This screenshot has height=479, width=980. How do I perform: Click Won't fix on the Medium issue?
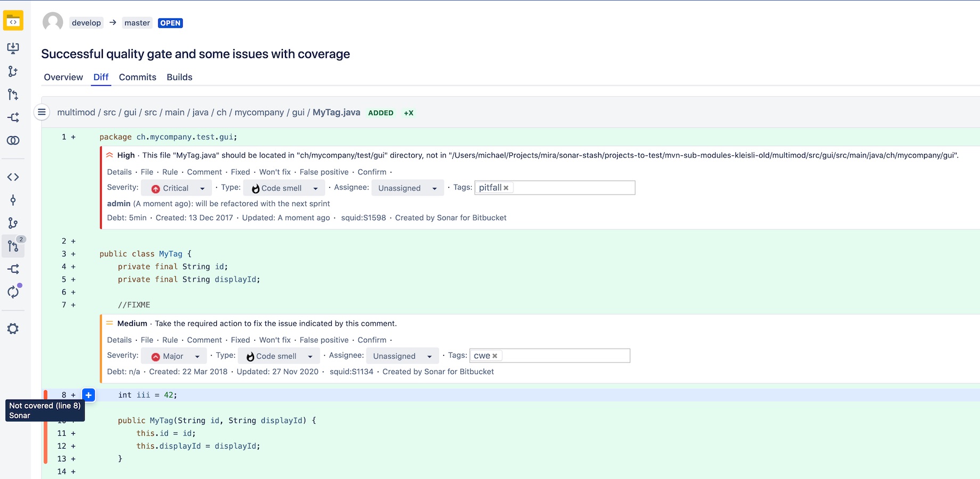275,340
